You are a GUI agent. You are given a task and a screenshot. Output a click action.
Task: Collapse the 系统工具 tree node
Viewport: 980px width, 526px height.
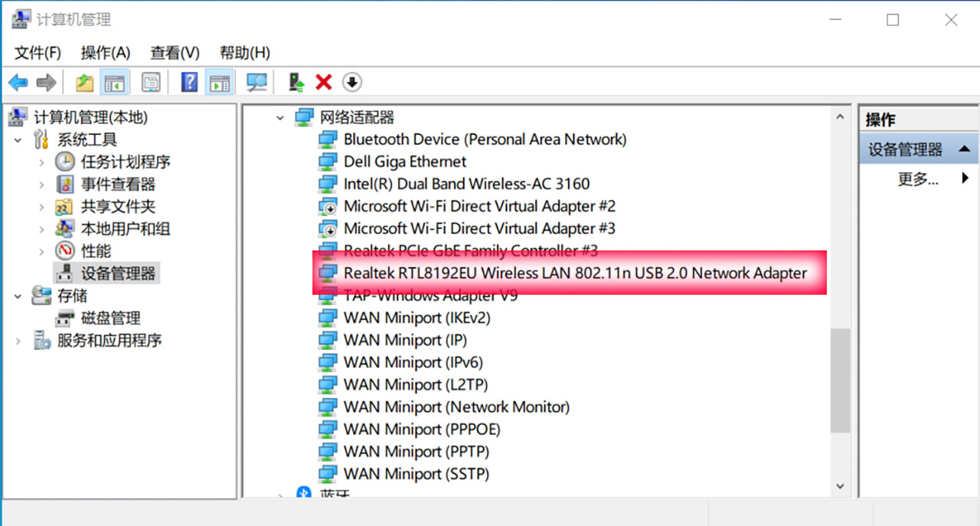[18, 140]
